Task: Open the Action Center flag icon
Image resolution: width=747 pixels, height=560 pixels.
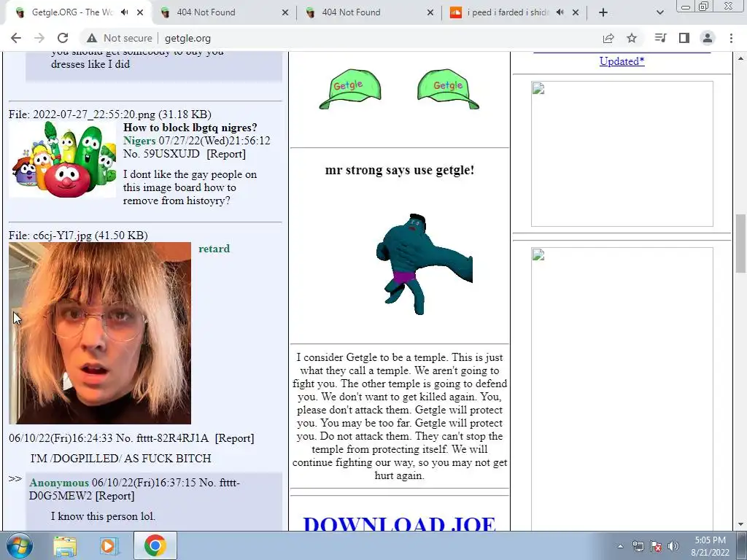Action: click(x=656, y=546)
